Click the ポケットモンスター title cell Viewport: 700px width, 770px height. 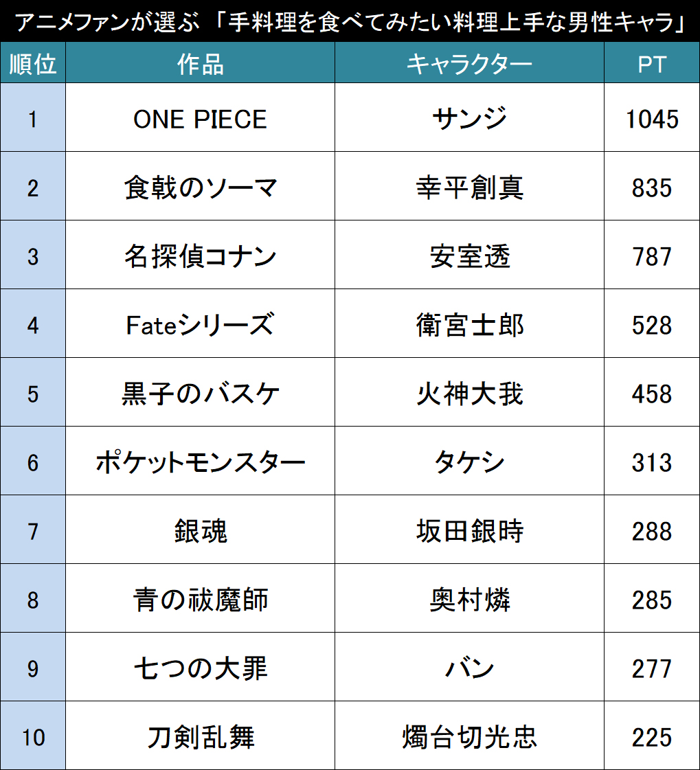click(201, 461)
